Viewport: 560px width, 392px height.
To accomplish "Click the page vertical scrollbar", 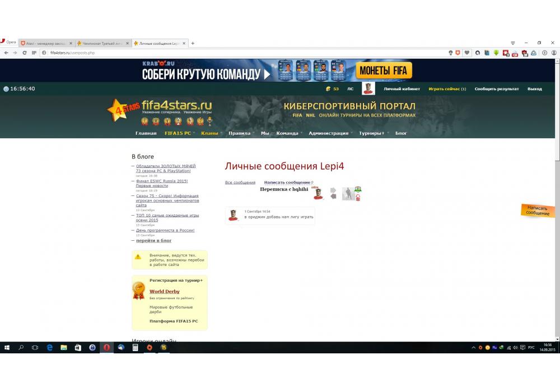I will [x=557, y=199].
